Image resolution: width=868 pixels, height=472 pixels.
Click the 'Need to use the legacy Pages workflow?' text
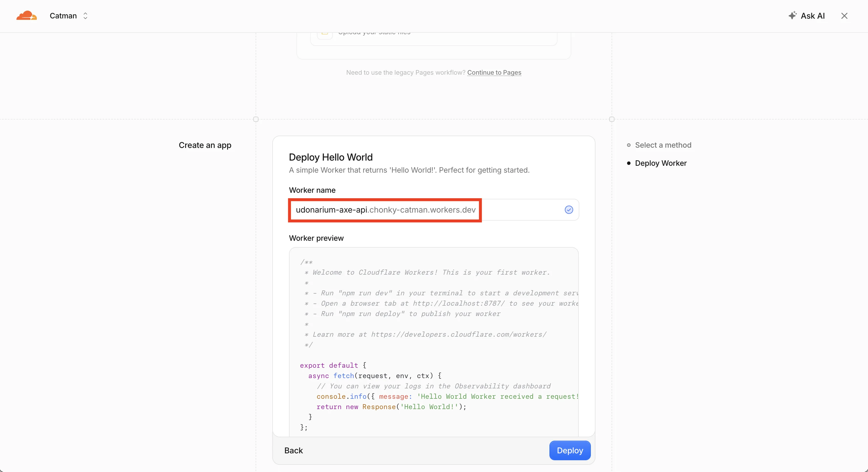click(x=406, y=72)
